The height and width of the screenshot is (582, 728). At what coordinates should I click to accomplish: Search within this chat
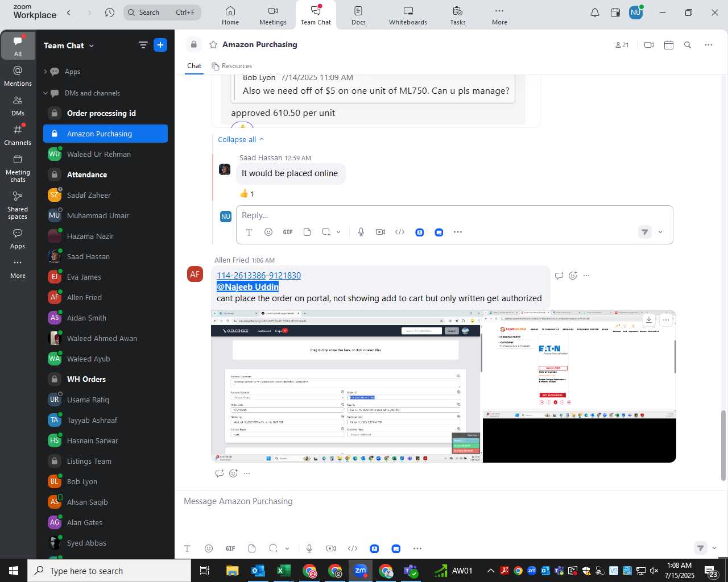(x=688, y=45)
